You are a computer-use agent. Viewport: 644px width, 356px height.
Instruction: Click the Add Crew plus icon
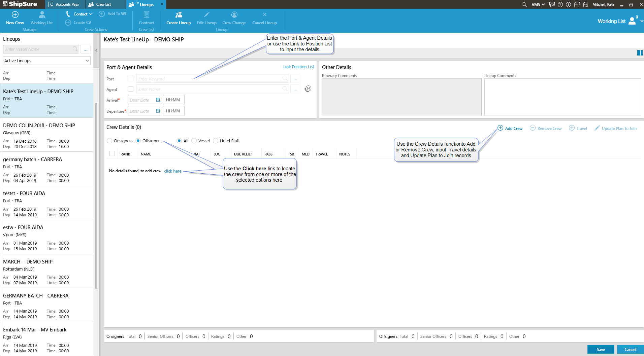tap(500, 128)
